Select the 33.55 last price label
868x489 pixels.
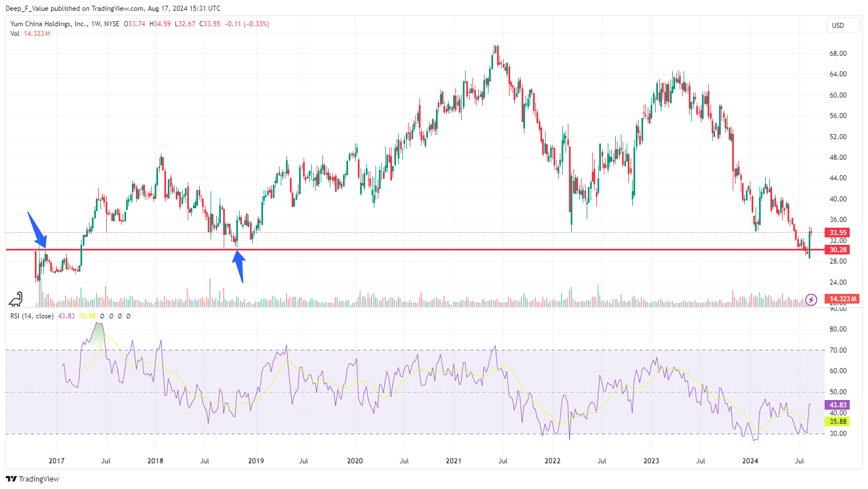click(x=838, y=233)
